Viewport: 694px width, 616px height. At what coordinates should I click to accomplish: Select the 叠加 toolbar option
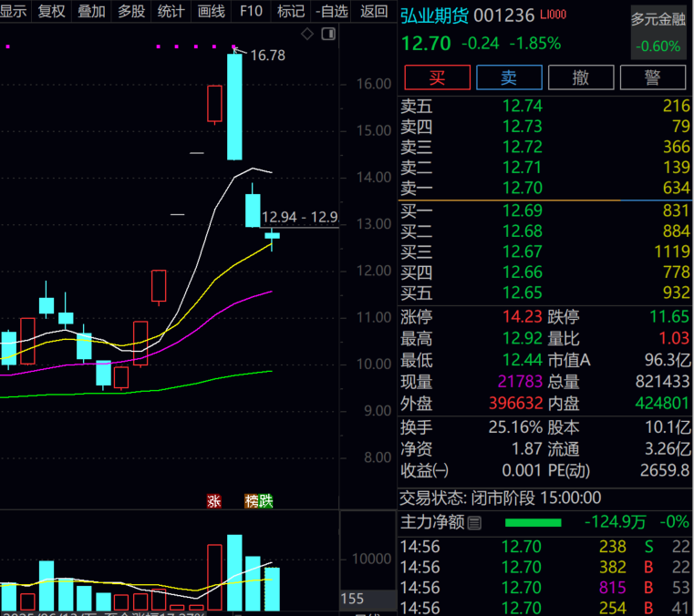[x=91, y=11]
